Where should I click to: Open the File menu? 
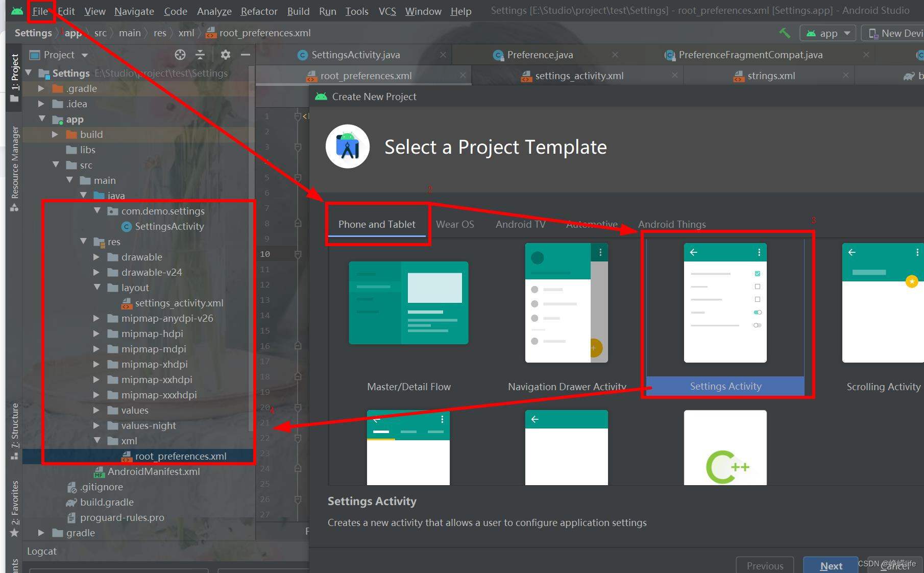point(40,11)
